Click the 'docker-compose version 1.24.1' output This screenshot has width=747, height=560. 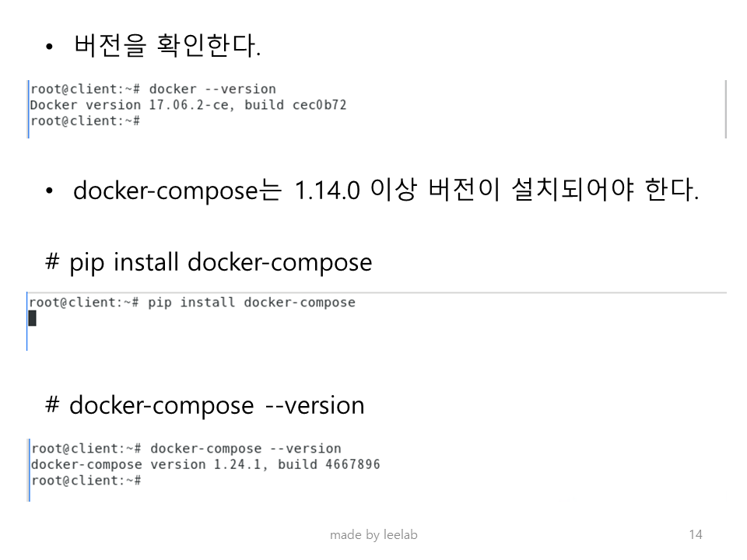(147, 464)
